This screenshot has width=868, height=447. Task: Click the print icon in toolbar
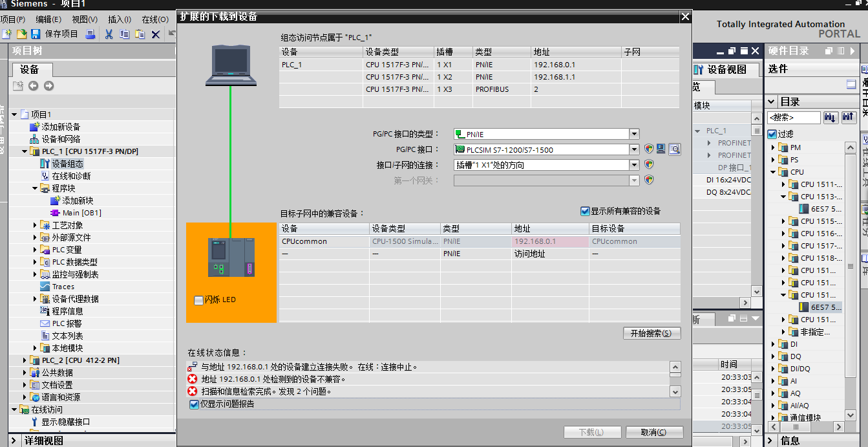coord(90,34)
